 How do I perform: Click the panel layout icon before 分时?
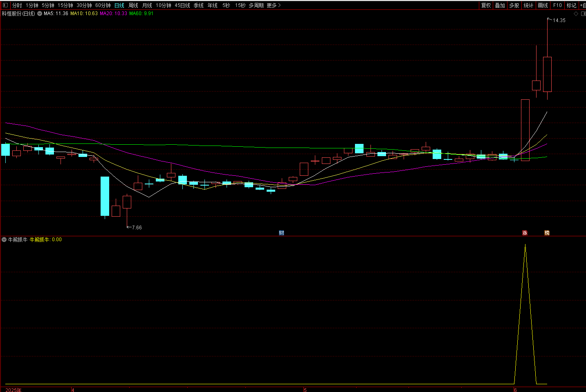point(5,5)
